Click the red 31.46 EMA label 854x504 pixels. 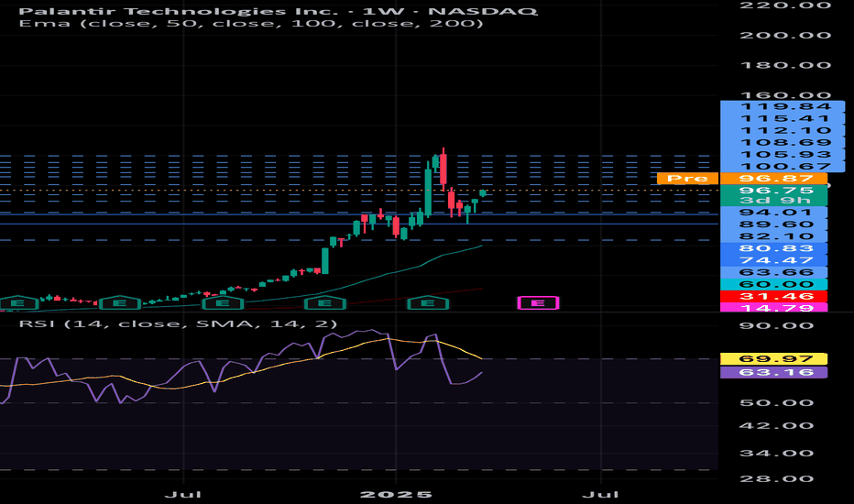[773, 296]
